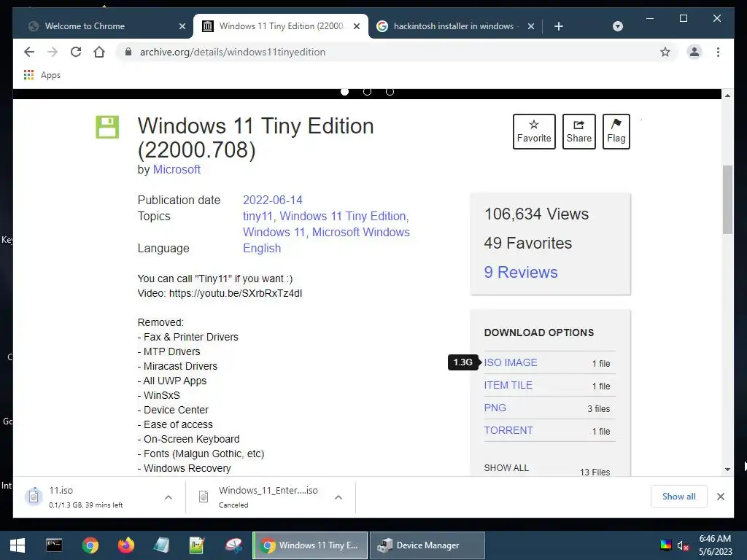The image size is (747, 560).
Task: Open the PNG download option
Action: [495, 408]
